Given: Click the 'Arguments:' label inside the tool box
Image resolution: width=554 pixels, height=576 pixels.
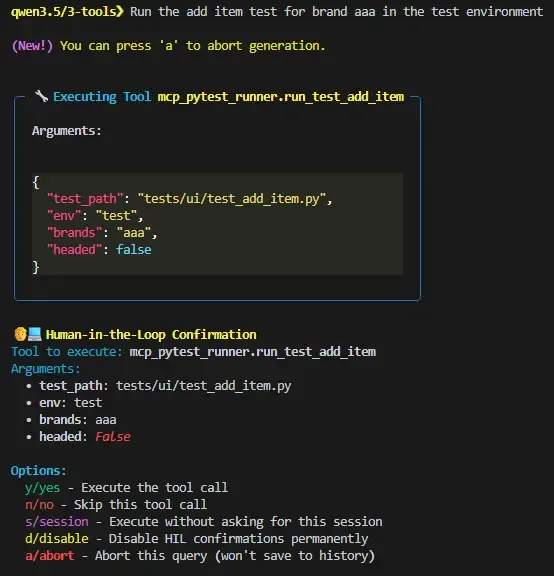Looking at the screenshot, I should [x=66, y=131].
